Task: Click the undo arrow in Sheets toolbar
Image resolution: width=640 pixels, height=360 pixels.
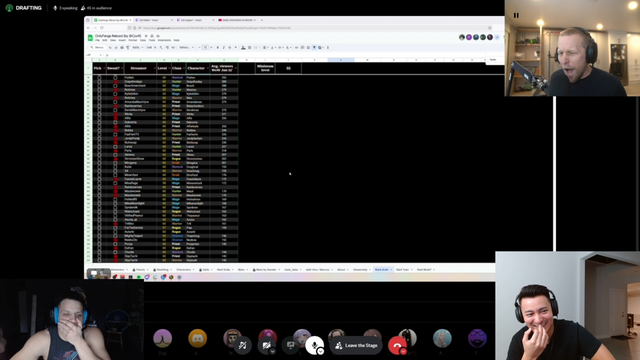Action: point(110,47)
